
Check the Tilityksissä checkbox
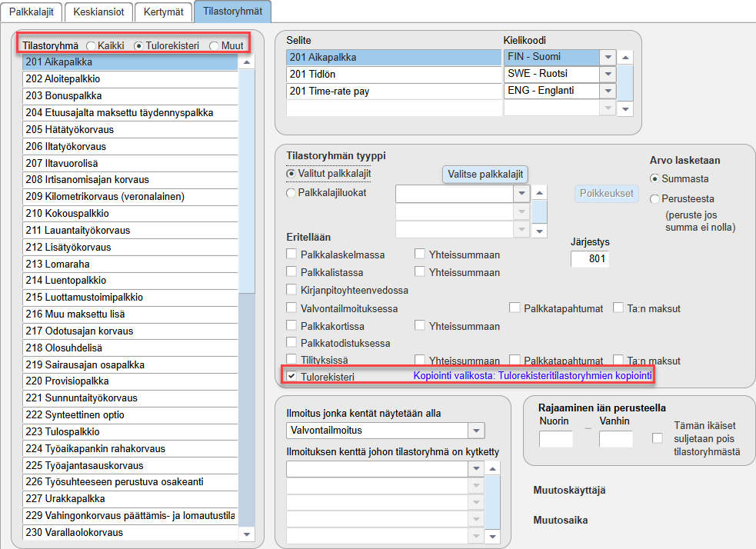tap(291, 359)
